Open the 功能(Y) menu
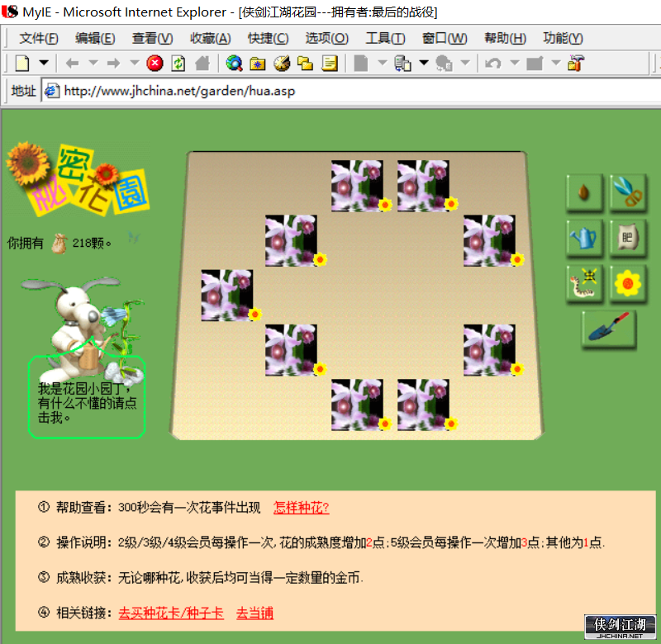The height and width of the screenshot is (644, 661). 563,38
